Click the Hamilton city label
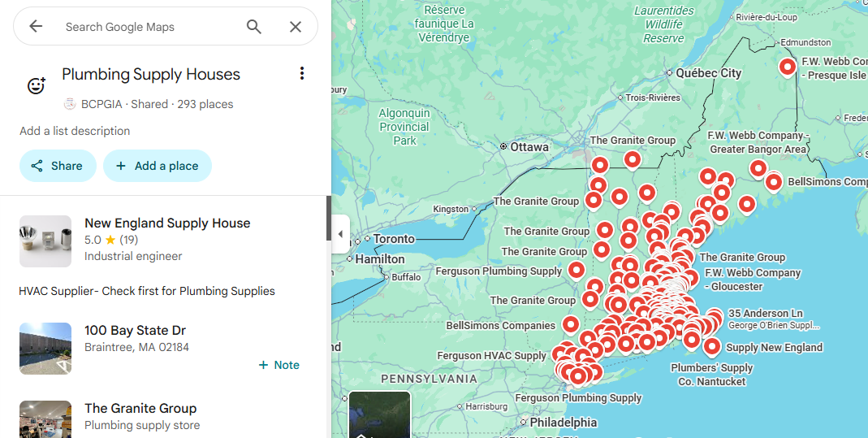 click(x=380, y=259)
